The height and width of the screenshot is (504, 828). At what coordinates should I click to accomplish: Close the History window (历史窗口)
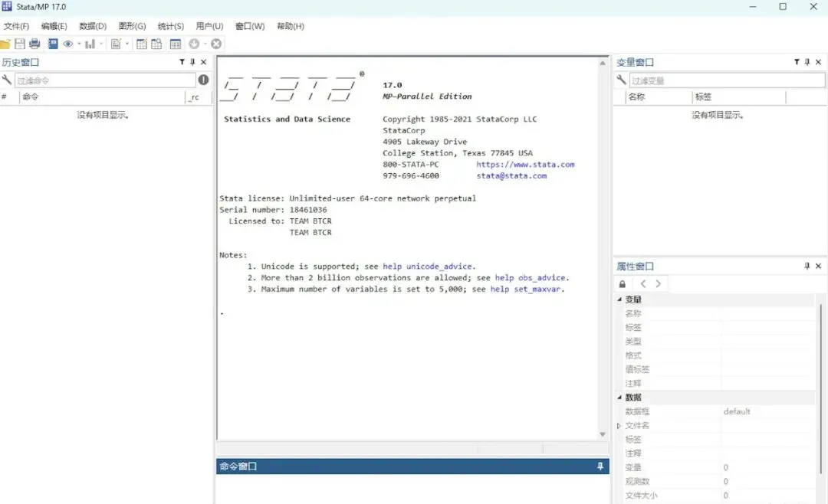click(x=204, y=62)
